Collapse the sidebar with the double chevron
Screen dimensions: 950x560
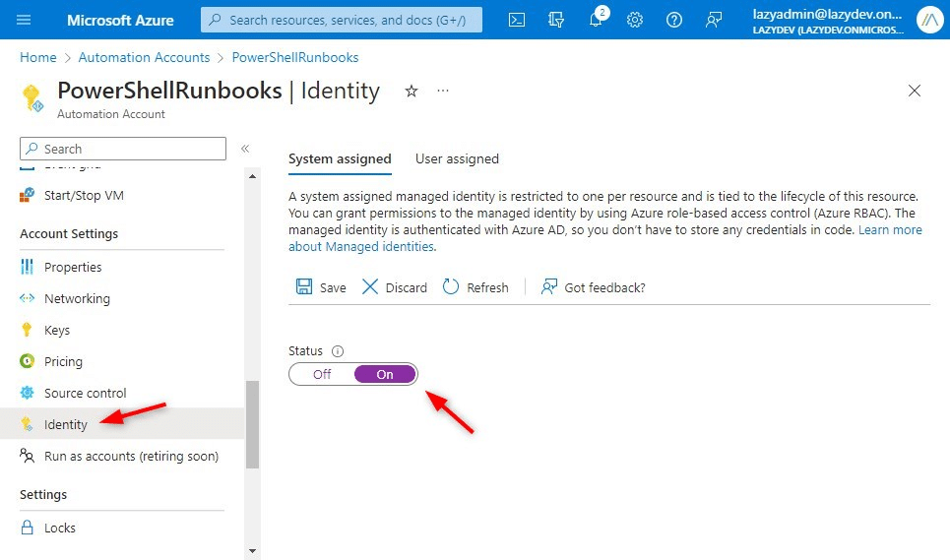[x=245, y=149]
